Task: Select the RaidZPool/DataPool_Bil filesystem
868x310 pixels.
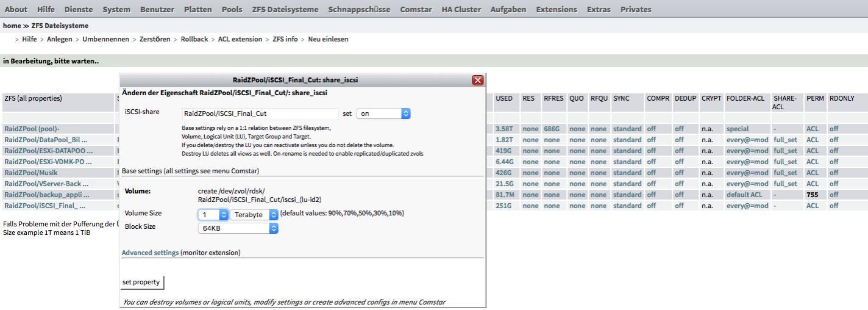Action: click(x=46, y=140)
